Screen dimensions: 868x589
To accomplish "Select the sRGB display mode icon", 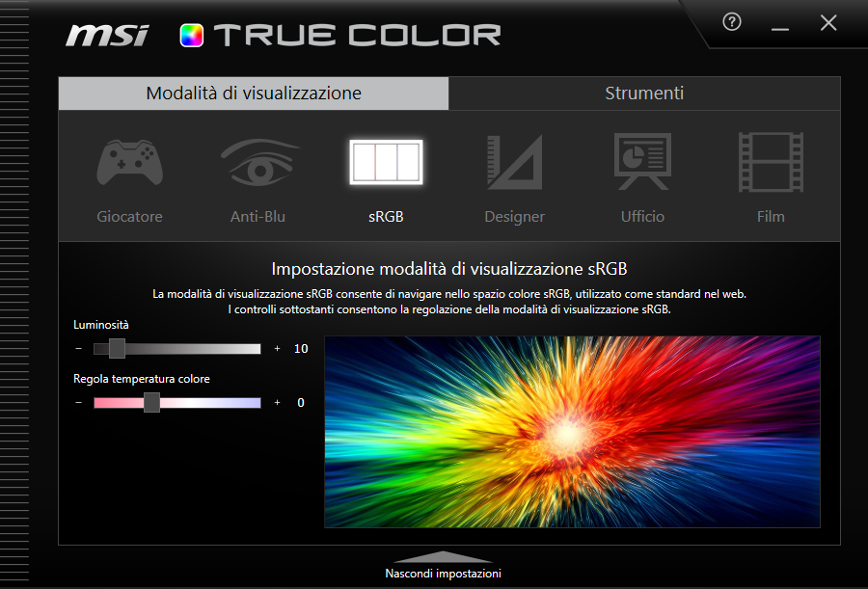I will (386, 162).
